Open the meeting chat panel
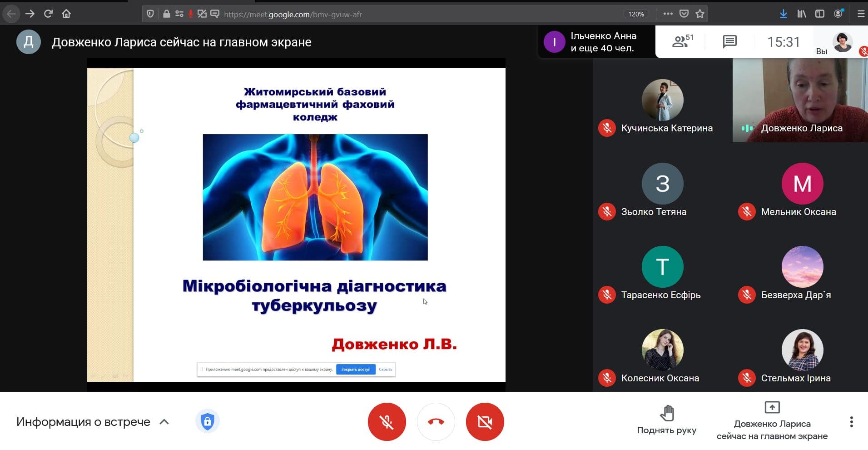 coord(729,41)
